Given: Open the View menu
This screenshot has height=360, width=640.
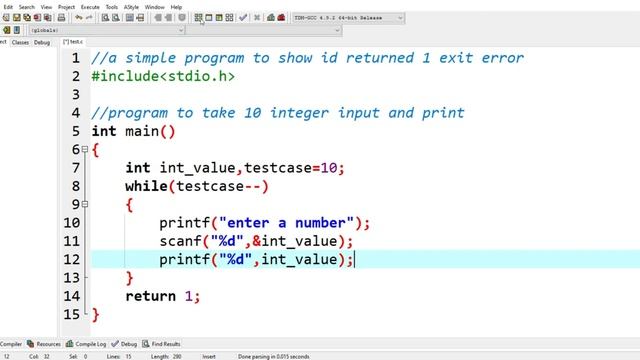Looking at the screenshot, I should pyautogui.click(x=46, y=7).
